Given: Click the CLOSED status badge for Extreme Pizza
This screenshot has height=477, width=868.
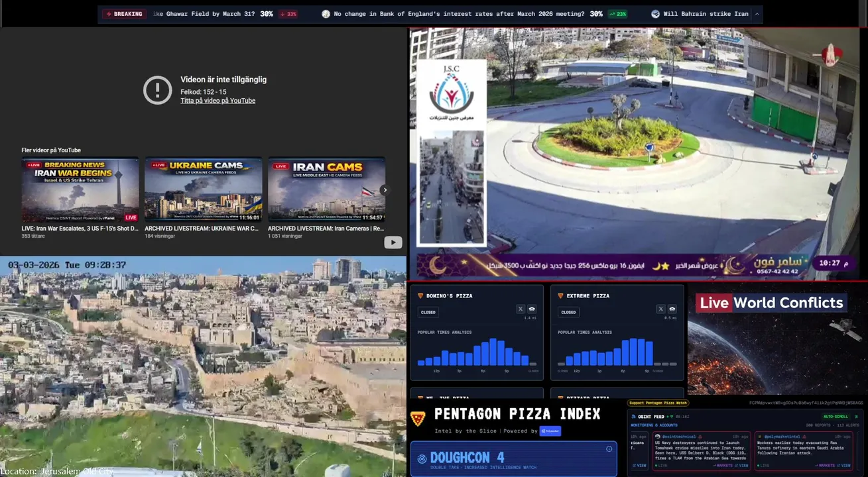Looking at the screenshot, I should pyautogui.click(x=569, y=312).
